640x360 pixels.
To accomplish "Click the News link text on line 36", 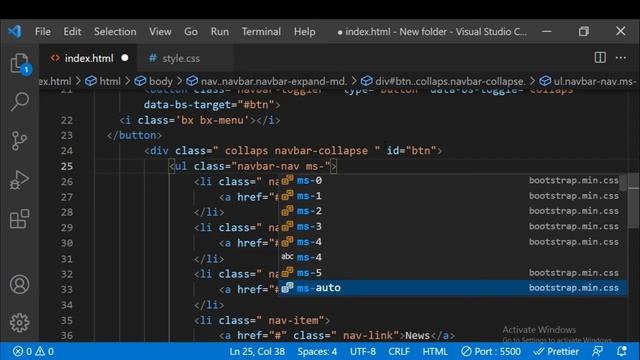I will (417, 336).
